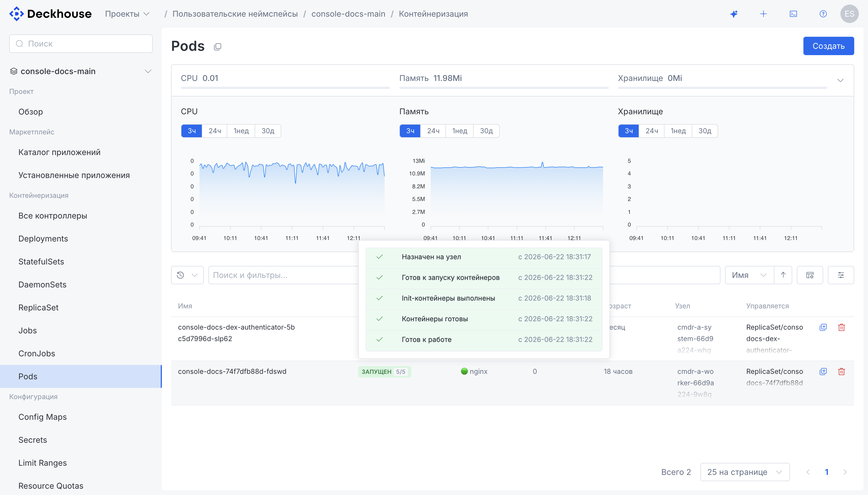
Task: Select CPU chart 1нед range
Action: point(241,131)
